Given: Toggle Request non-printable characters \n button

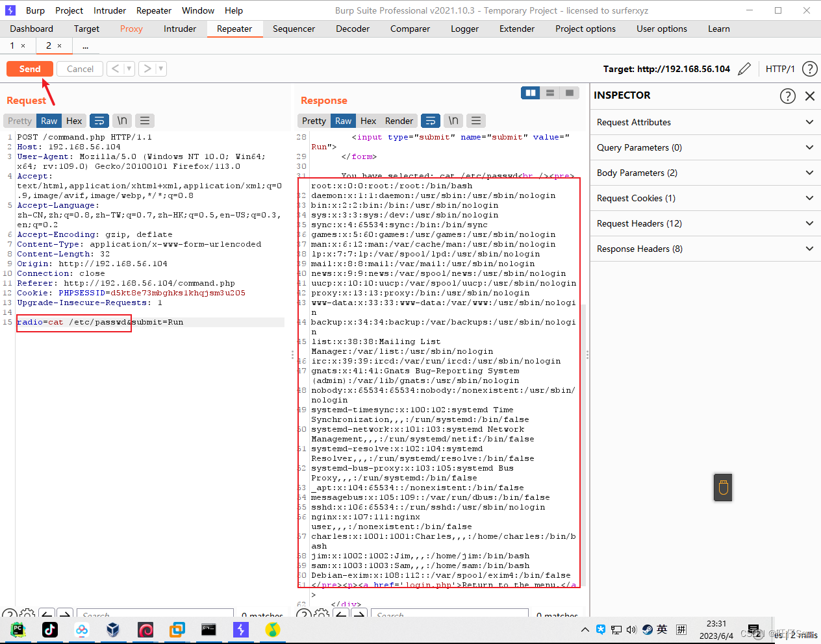Looking at the screenshot, I should tap(121, 121).
